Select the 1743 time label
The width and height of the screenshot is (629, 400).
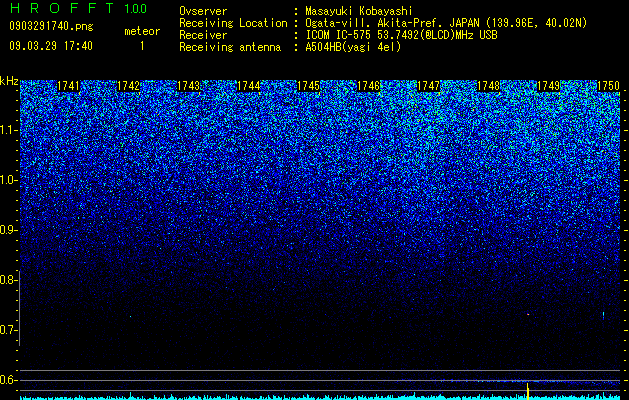pos(189,86)
